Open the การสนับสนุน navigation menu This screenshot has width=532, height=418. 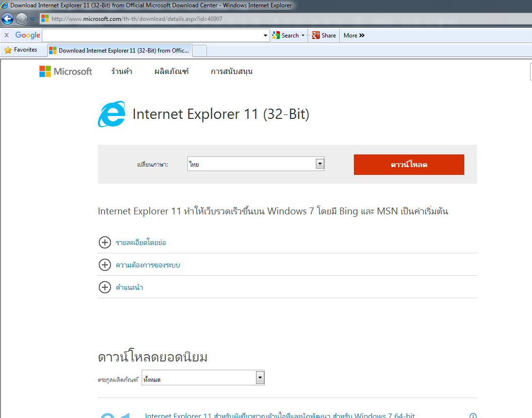[231, 71]
